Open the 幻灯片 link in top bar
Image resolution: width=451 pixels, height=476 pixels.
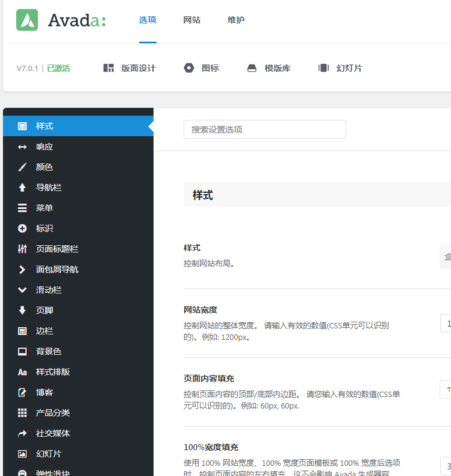pos(349,68)
